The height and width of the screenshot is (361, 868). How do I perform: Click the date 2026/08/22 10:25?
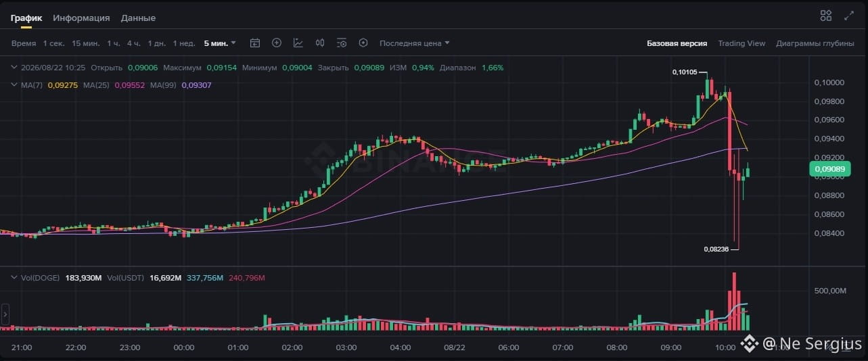[x=53, y=68]
